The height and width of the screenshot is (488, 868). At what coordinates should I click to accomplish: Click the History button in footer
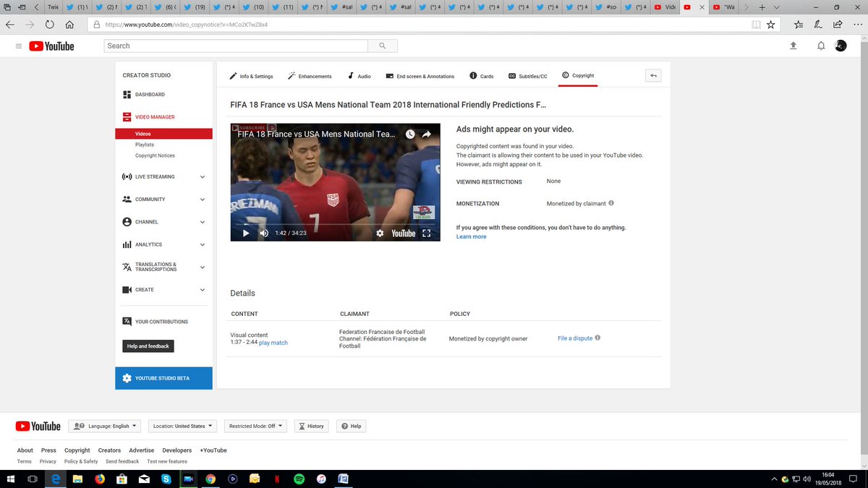tap(310, 426)
